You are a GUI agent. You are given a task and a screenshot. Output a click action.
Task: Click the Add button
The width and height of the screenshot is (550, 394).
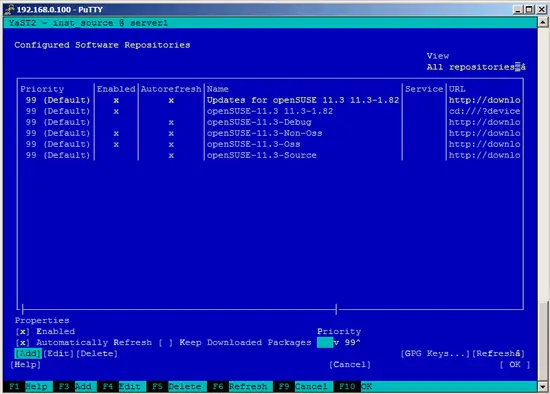click(x=28, y=354)
